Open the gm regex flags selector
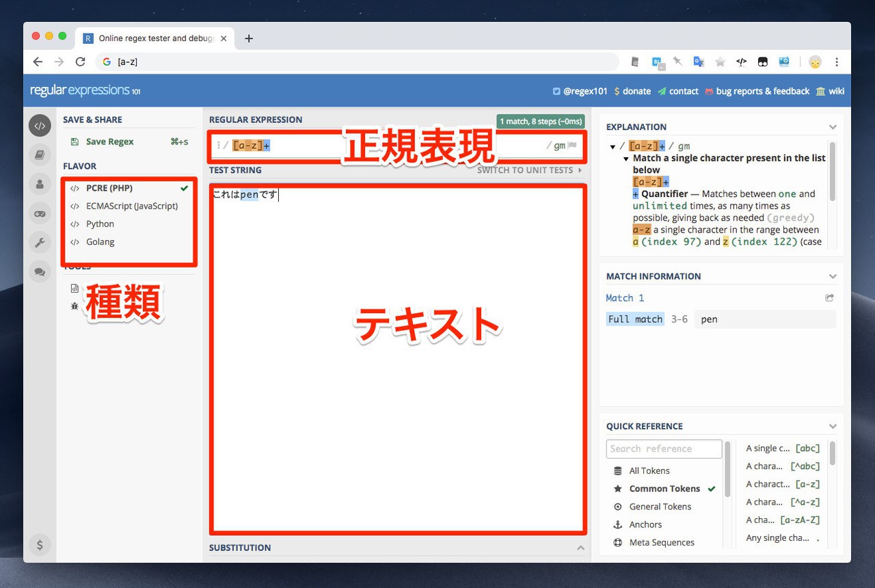 click(559, 145)
